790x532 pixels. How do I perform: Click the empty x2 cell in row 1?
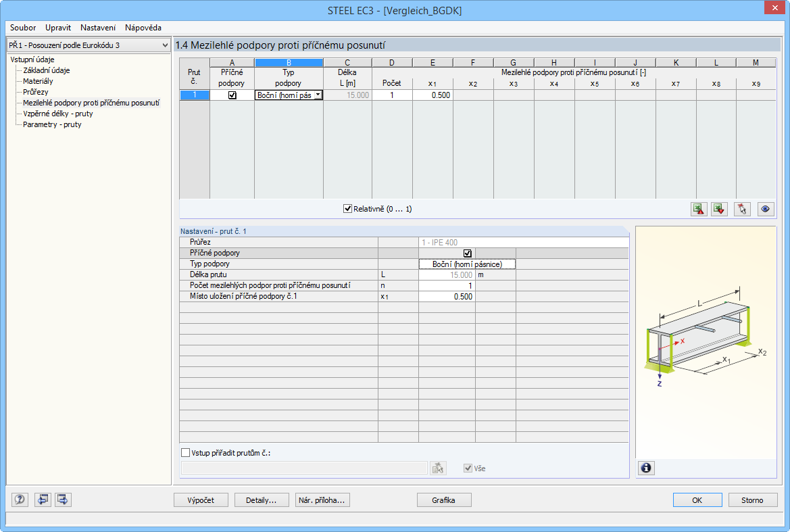(473, 95)
